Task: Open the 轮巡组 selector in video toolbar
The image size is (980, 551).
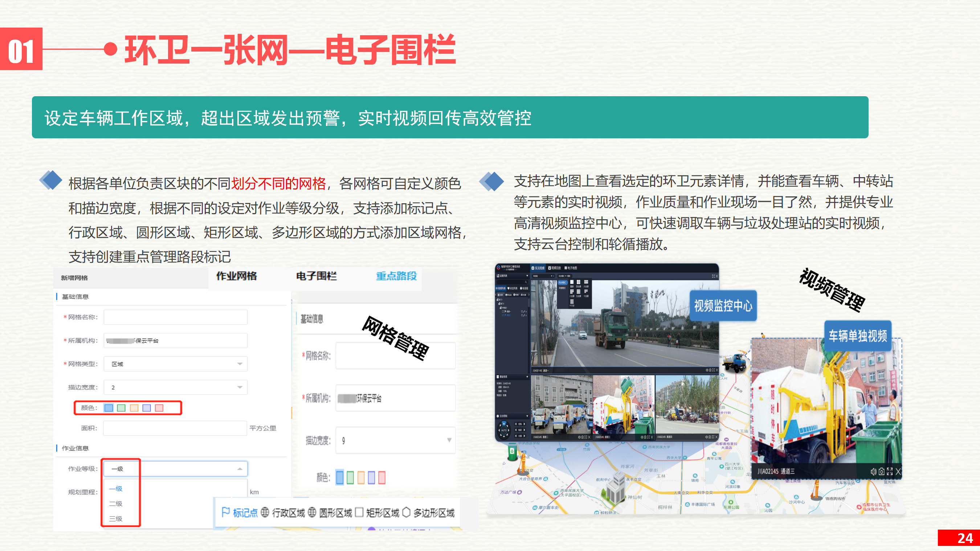Action: pyautogui.click(x=544, y=276)
